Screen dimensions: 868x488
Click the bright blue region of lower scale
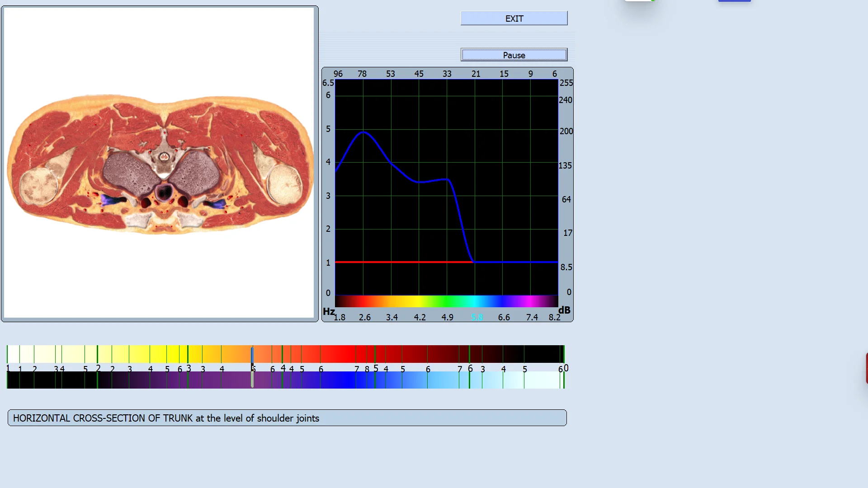(x=348, y=380)
